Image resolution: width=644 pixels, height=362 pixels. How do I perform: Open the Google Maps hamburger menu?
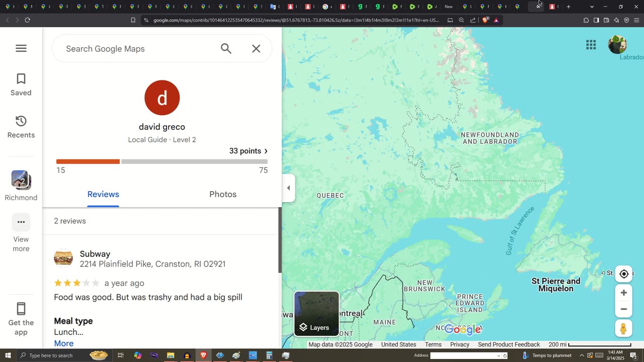tap(21, 48)
